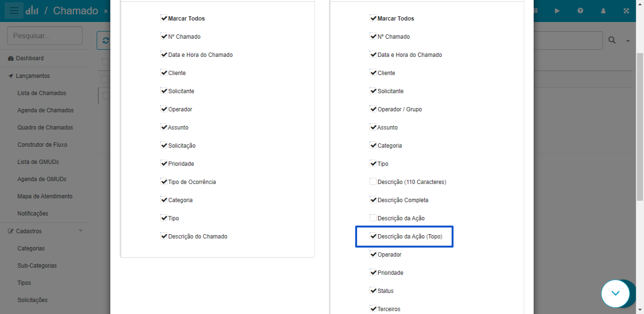The height and width of the screenshot is (314, 644).
Task: Click the bar chart logo icon
Action: click(32, 11)
